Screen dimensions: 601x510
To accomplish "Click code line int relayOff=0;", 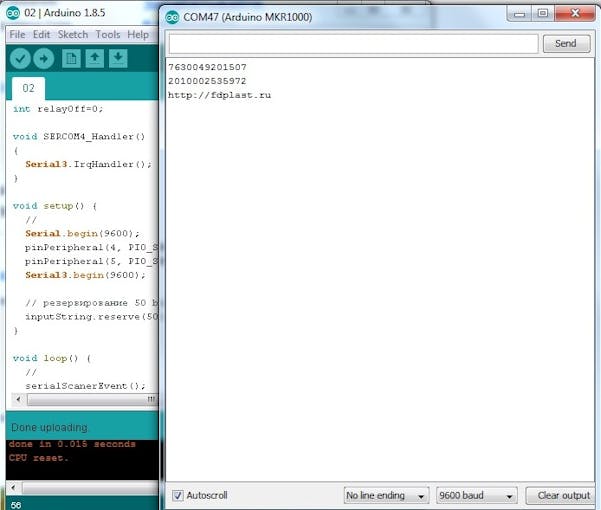I will (x=58, y=109).
